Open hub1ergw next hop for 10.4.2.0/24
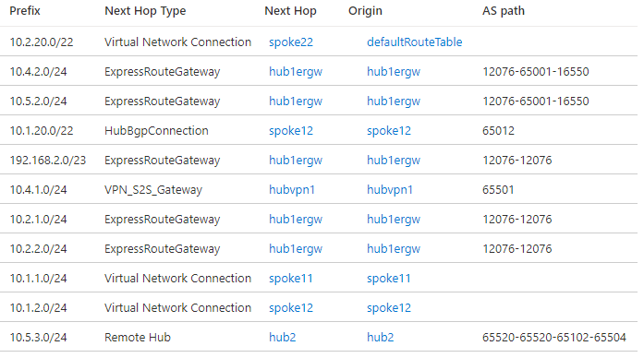 point(296,72)
